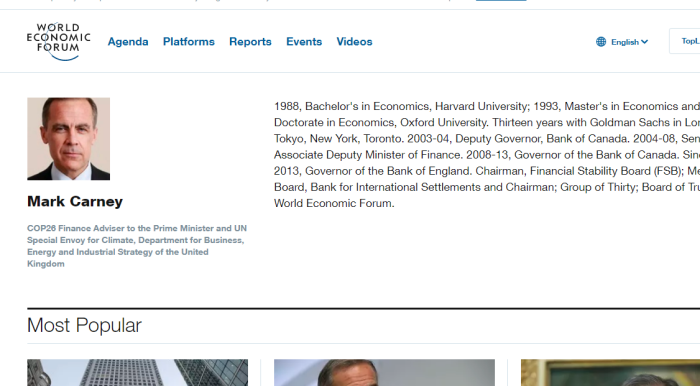Open the third article thumbnail with gold frame
700x386 pixels.
click(610, 373)
